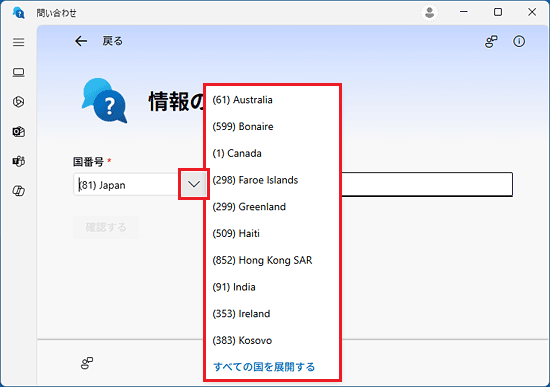Image resolution: width=550 pixels, height=387 pixels.
Task: Click the Get Help app icon in title bar
Action: (19, 13)
